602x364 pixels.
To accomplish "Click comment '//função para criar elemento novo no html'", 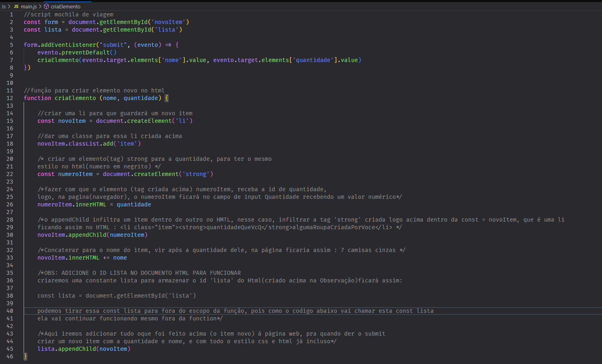I will [x=94, y=90].
